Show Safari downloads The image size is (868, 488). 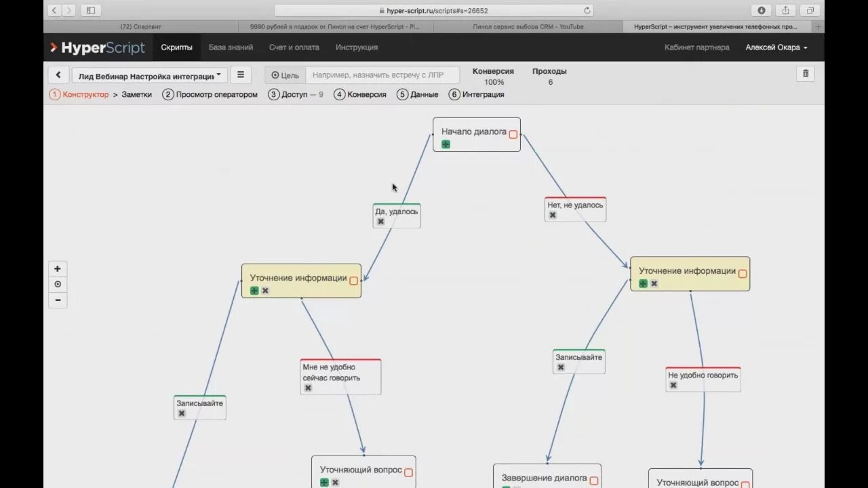(762, 10)
